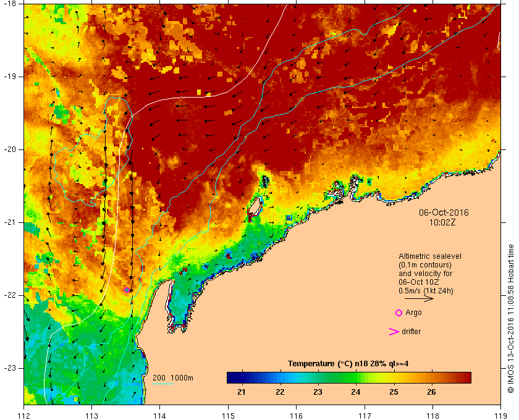Screen dimensions: 519x420
Task: Click the longitude axis label '113'
Action: (91, 416)
